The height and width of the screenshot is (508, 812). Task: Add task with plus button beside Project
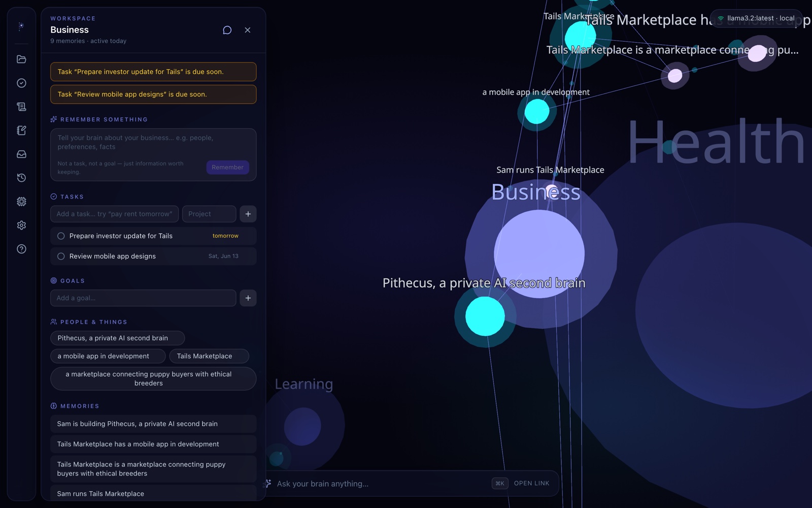tap(248, 214)
